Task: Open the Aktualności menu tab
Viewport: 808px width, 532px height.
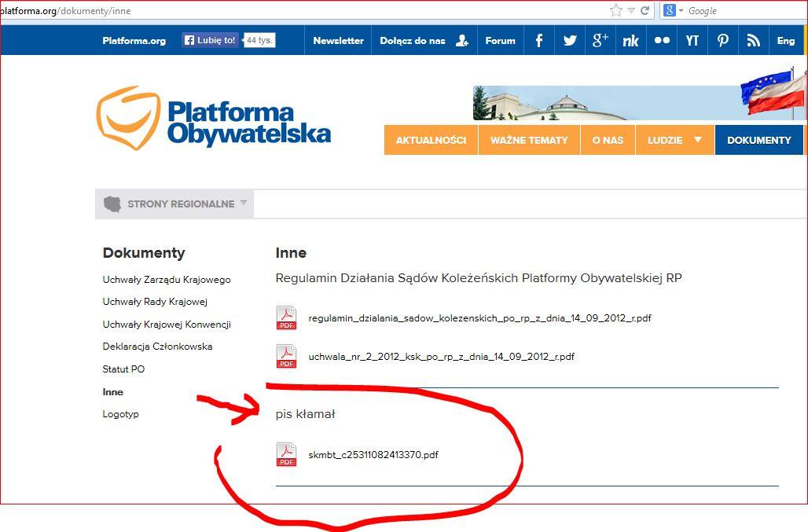Action: [x=431, y=140]
